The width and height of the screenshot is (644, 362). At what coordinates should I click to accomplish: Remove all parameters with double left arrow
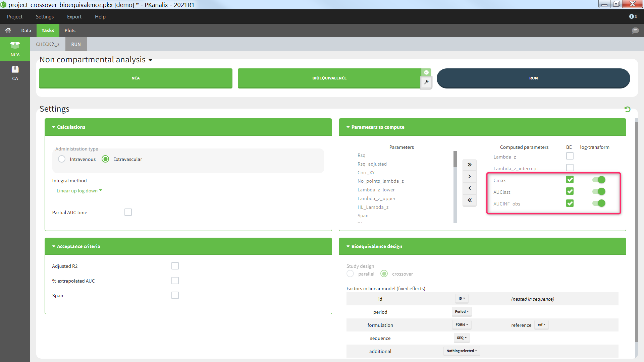click(x=469, y=200)
